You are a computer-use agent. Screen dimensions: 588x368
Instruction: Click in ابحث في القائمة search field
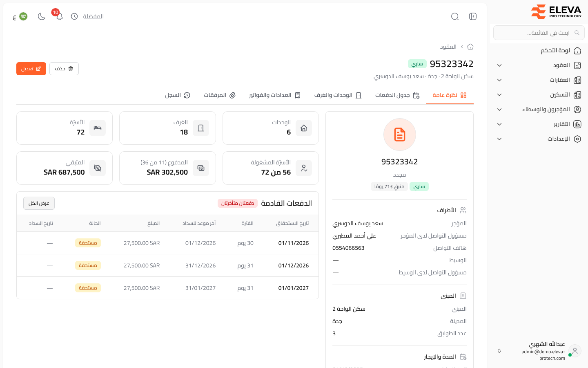(539, 33)
